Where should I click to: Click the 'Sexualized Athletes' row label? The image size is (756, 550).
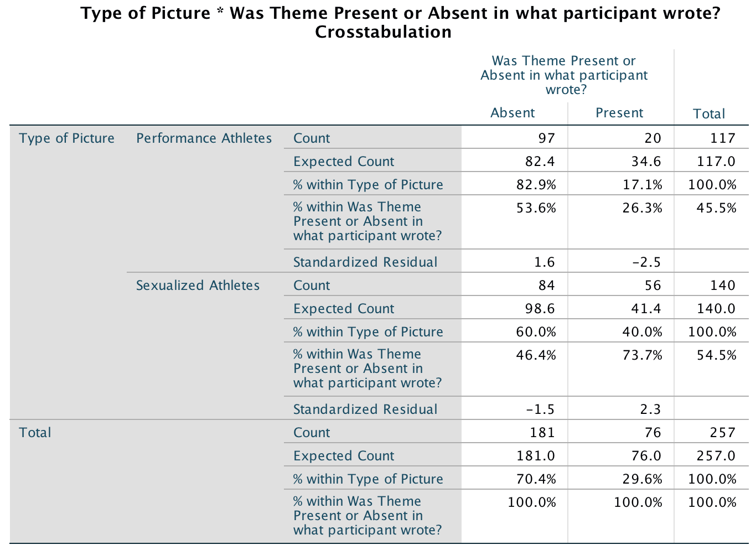coord(198,286)
